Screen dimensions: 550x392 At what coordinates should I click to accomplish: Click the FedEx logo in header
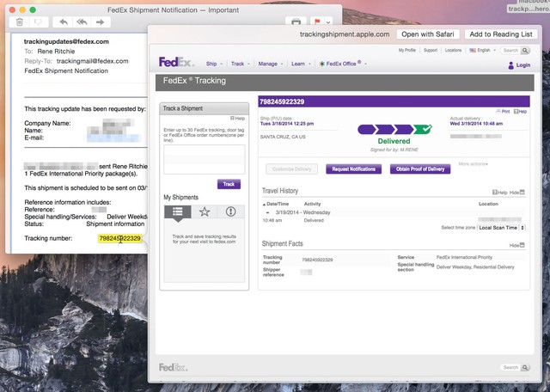176,62
